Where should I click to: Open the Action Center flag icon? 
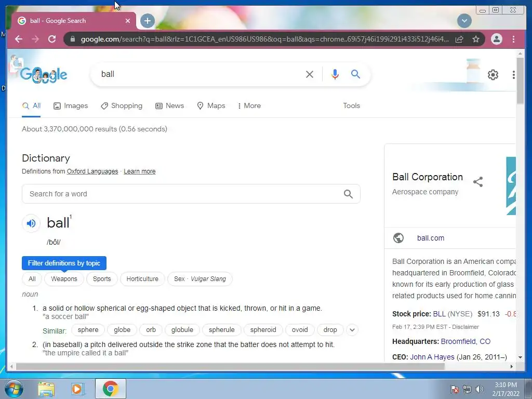pyautogui.click(x=454, y=389)
